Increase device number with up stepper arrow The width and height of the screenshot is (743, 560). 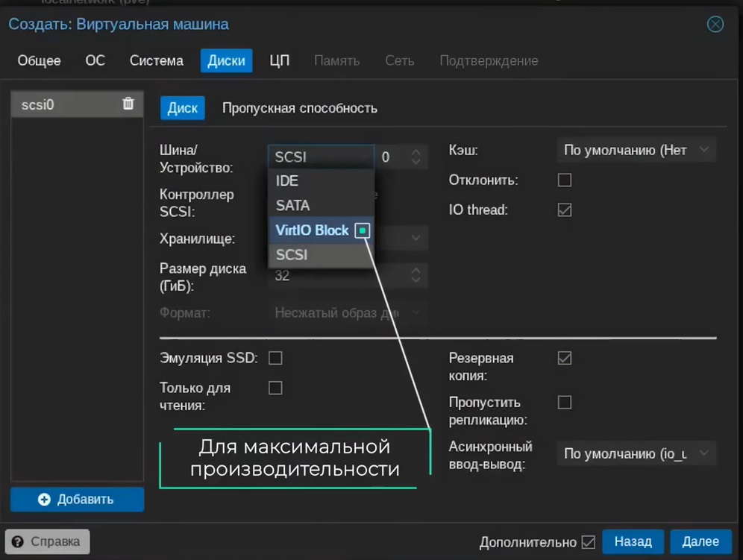pos(417,152)
